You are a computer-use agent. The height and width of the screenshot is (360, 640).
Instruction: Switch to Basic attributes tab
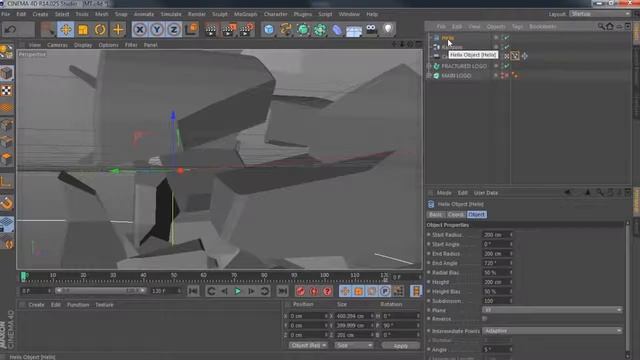tap(436, 215)
